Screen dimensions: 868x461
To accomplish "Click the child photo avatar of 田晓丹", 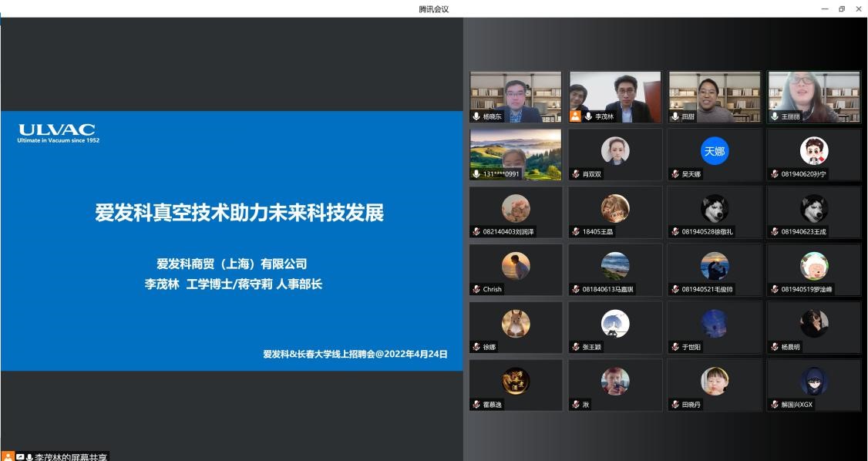I will click(x=714, y=381).
